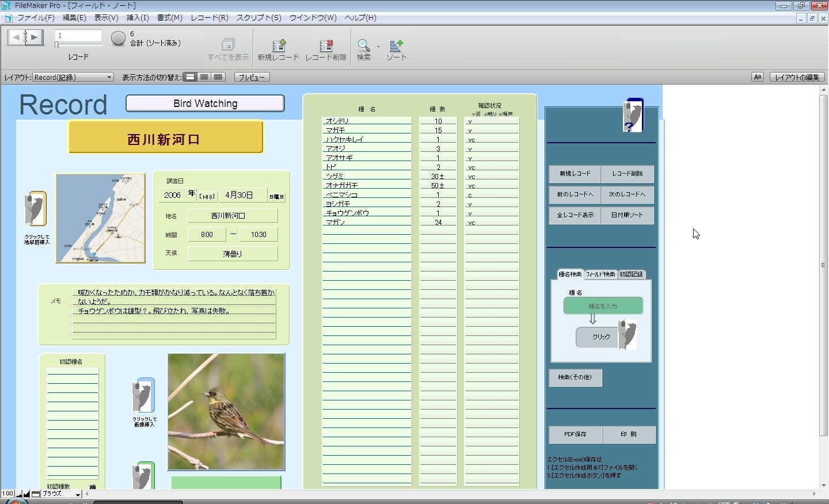
Task: Click the 日付順ソート button
Action: tap(628, 215)
